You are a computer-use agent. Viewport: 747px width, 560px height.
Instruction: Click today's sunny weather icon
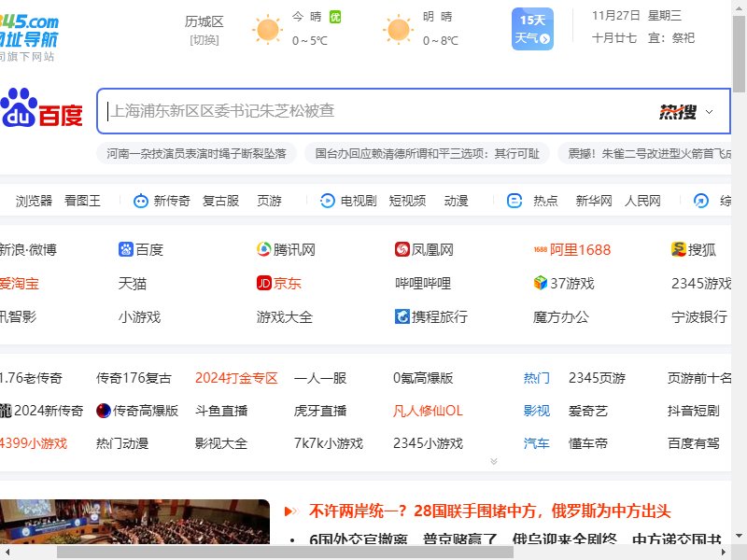(x=267, y=29)
